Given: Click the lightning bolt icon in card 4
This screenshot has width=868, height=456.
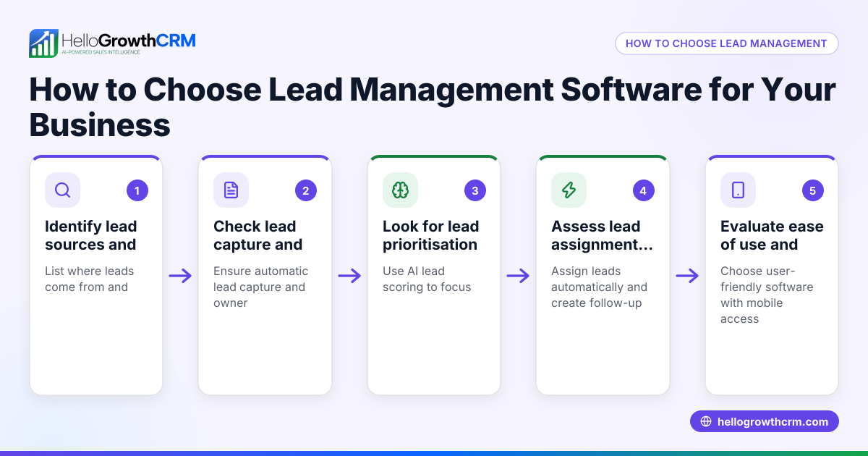Looking at the screenshot, I should pyautogui.click(x=569, y=190).
